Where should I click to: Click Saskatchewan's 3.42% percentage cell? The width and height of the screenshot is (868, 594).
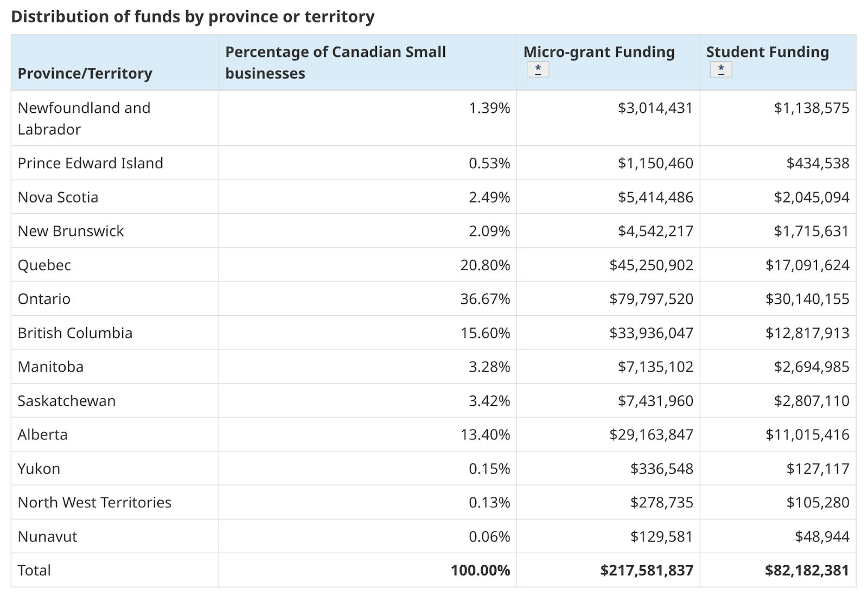click(489, 401)
